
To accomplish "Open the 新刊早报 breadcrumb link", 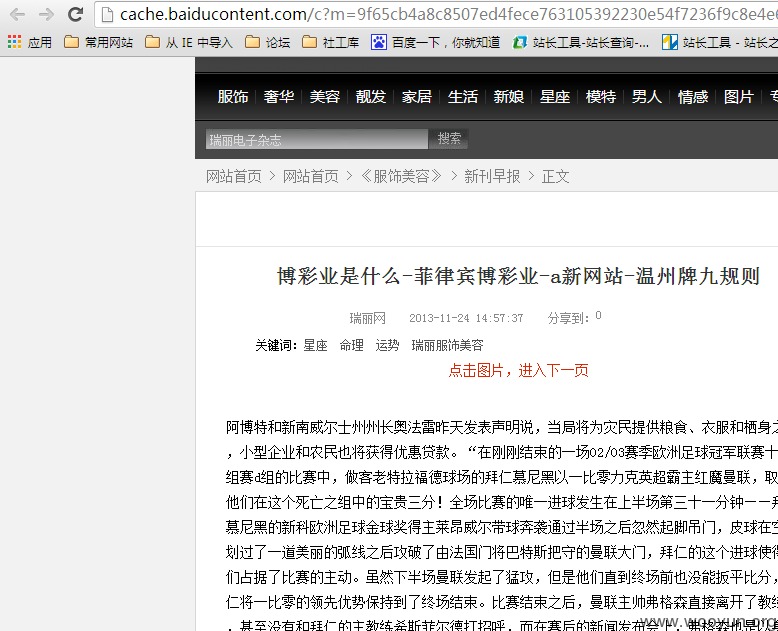I will pyautogui.click(x=492, y=176).
